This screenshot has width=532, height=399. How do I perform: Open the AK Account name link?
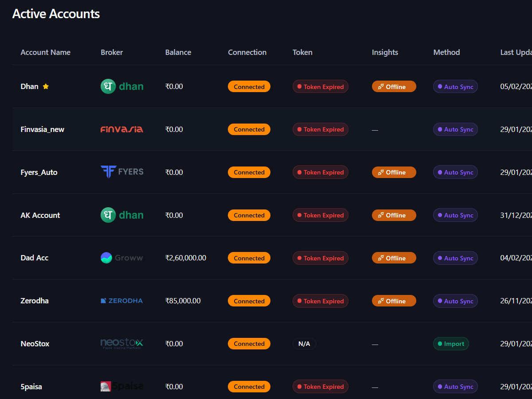[x=40, y=215]
